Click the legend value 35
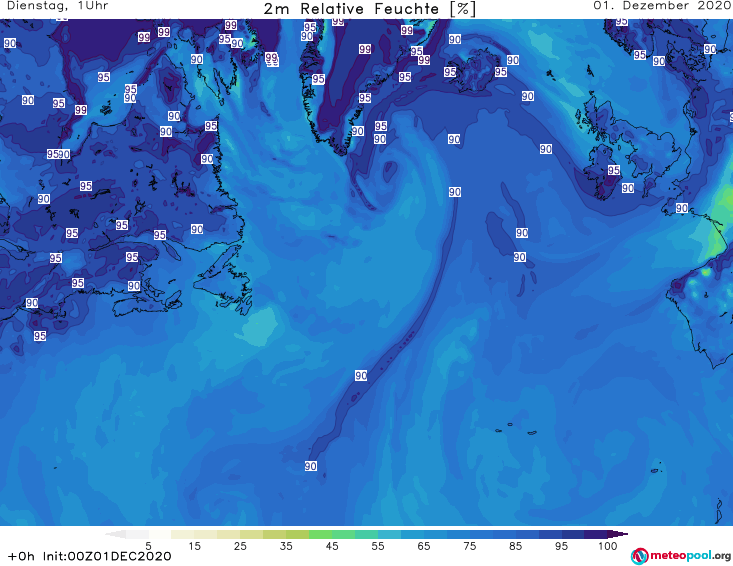This screenshot has height=566, width=733. pyautogui.click(x=286, y=546)
